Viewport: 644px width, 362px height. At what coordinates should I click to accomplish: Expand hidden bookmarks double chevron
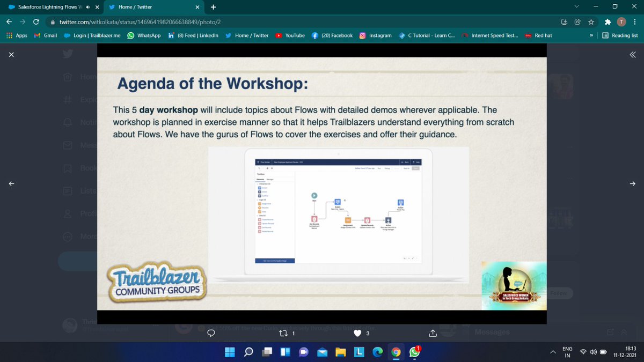point(591,35)
